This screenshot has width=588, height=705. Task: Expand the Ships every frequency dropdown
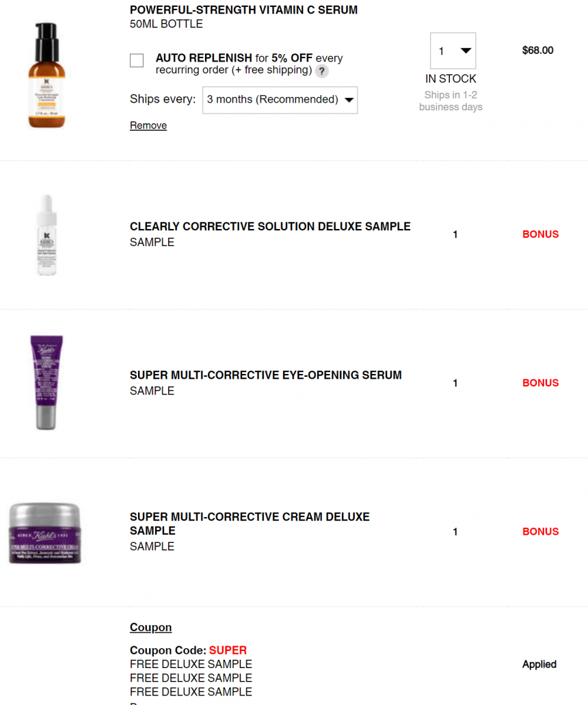280,100
